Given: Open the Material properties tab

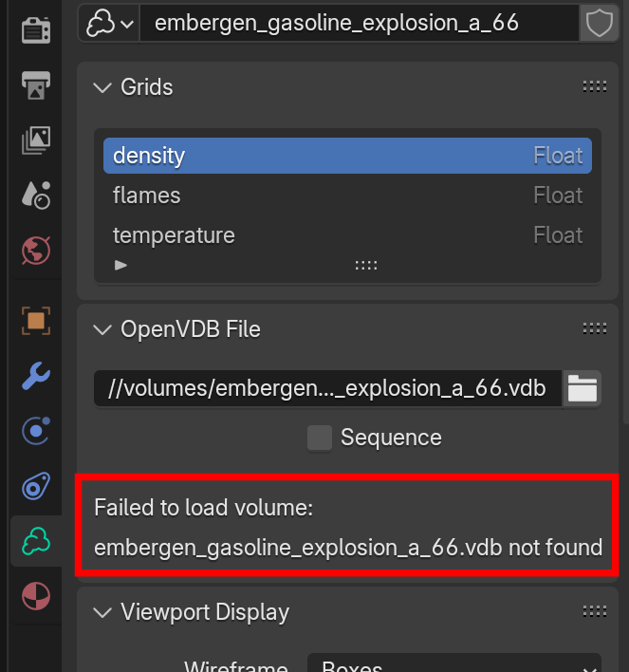Looking at the screenshot, I should (36, 596).
